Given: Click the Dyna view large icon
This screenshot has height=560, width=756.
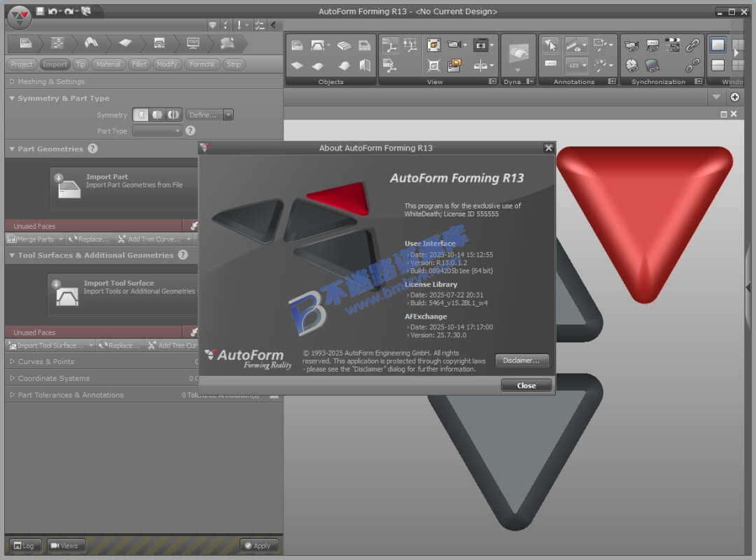Looking at the screenshot, I should [518, 54].
